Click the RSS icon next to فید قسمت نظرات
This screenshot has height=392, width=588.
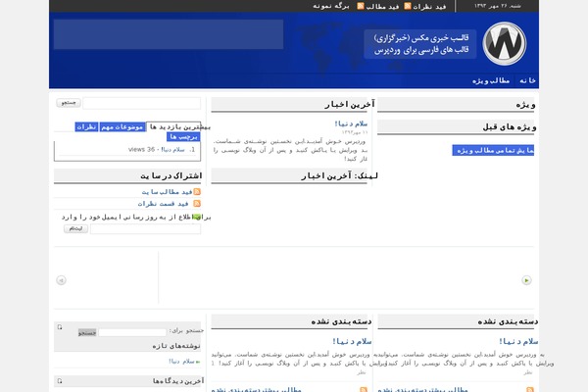pyautogui.click(x=197, y=203)
